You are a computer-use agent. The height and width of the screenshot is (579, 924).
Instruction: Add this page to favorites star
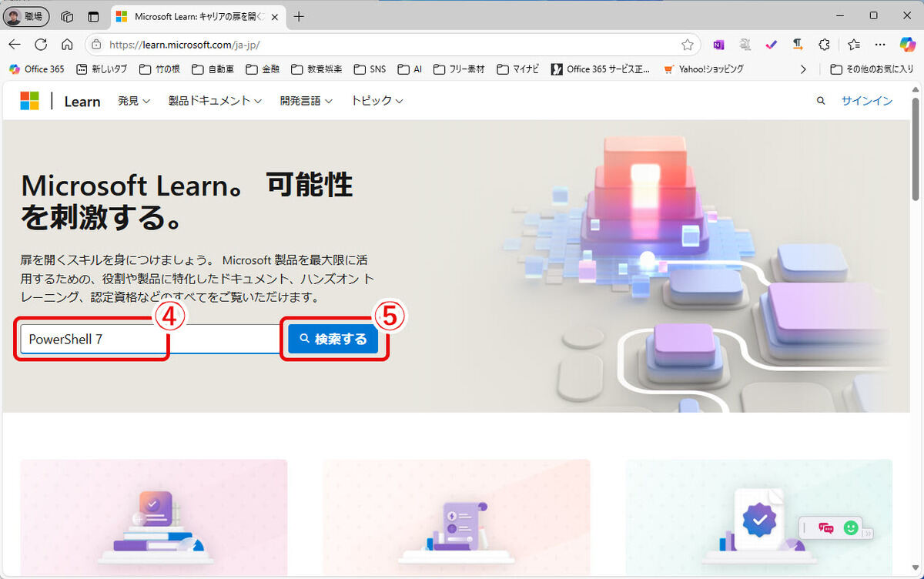687,45
